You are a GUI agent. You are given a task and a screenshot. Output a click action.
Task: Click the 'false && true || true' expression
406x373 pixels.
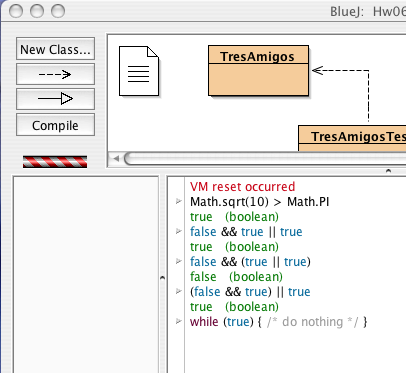(x=246, y=232)
